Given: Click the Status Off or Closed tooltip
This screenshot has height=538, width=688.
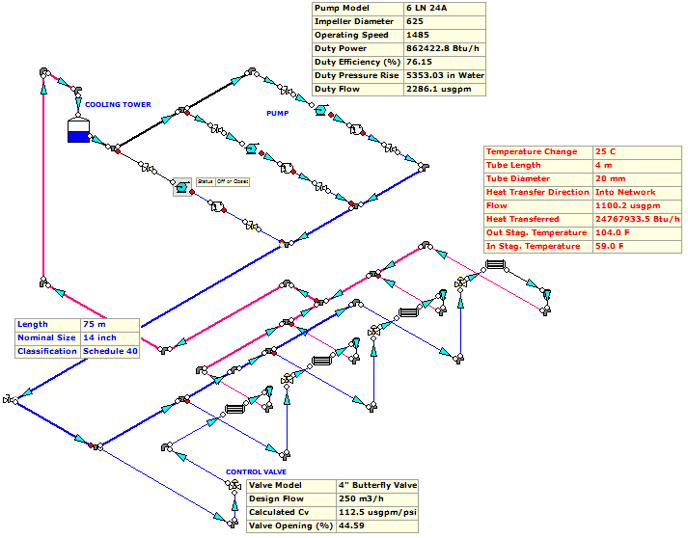Looking at the screenshot, I should (222, 181).
